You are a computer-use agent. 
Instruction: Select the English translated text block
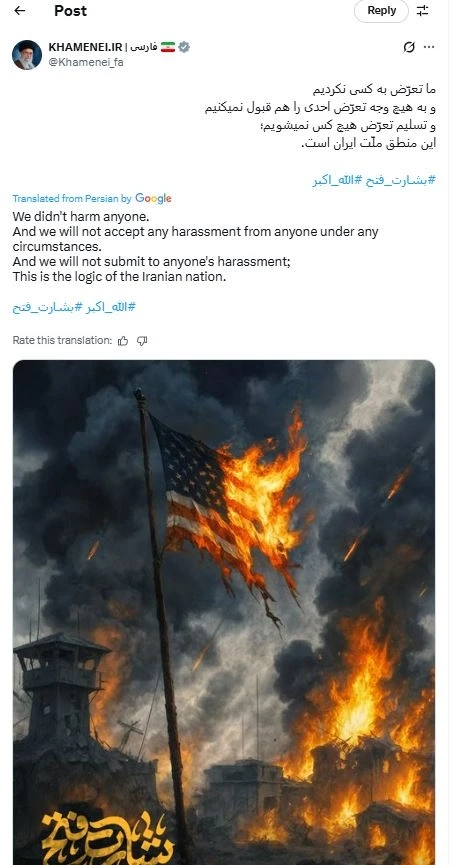pos(196,247)
